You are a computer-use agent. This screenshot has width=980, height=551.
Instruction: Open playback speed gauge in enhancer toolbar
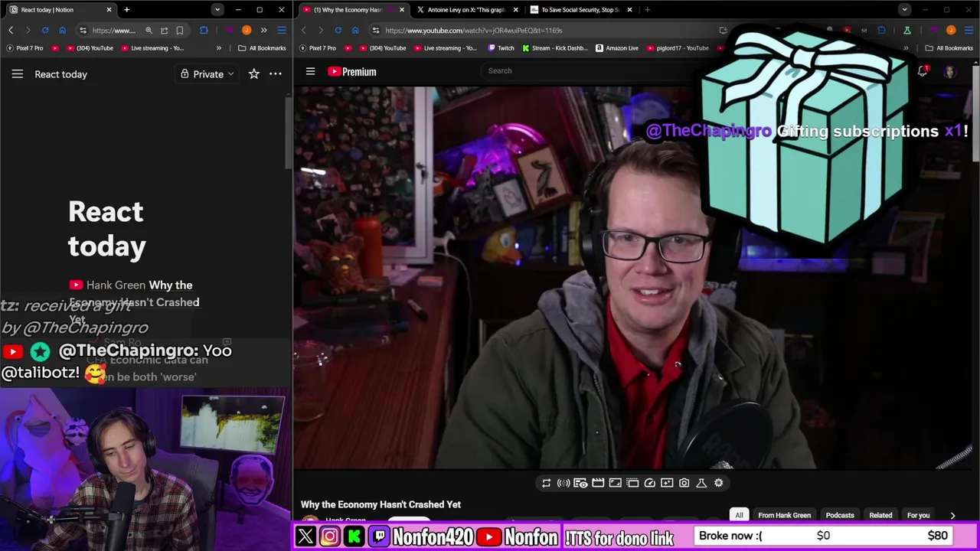pyautogui.click(x=649, y=483)
